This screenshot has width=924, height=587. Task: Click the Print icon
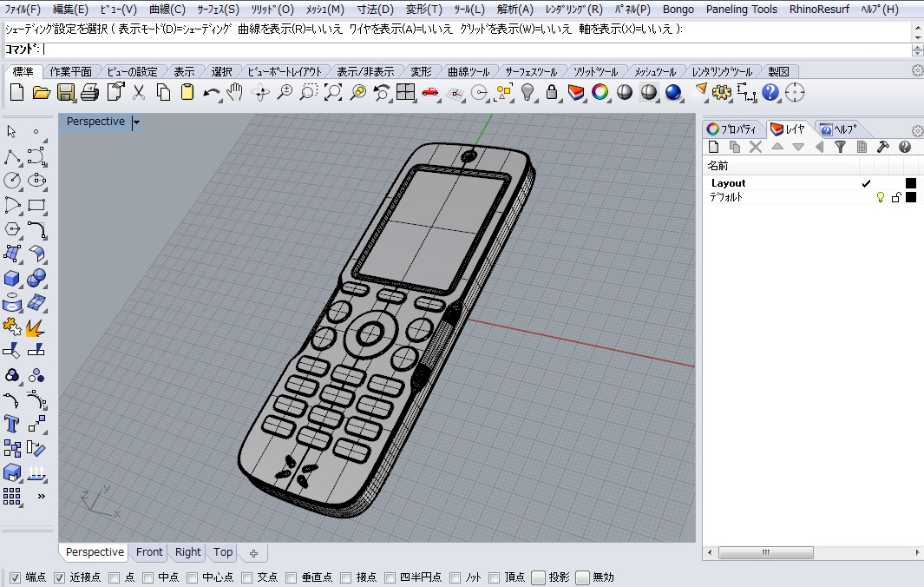point(89,92)
